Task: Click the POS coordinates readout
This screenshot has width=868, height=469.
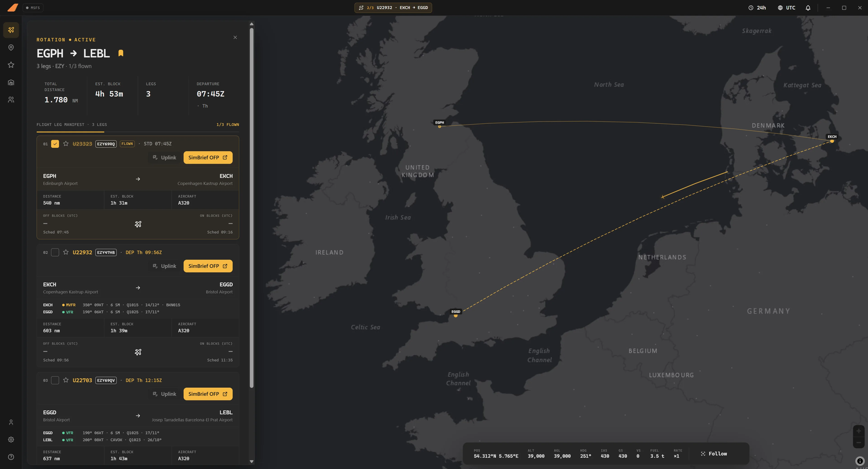Action: 496,456
